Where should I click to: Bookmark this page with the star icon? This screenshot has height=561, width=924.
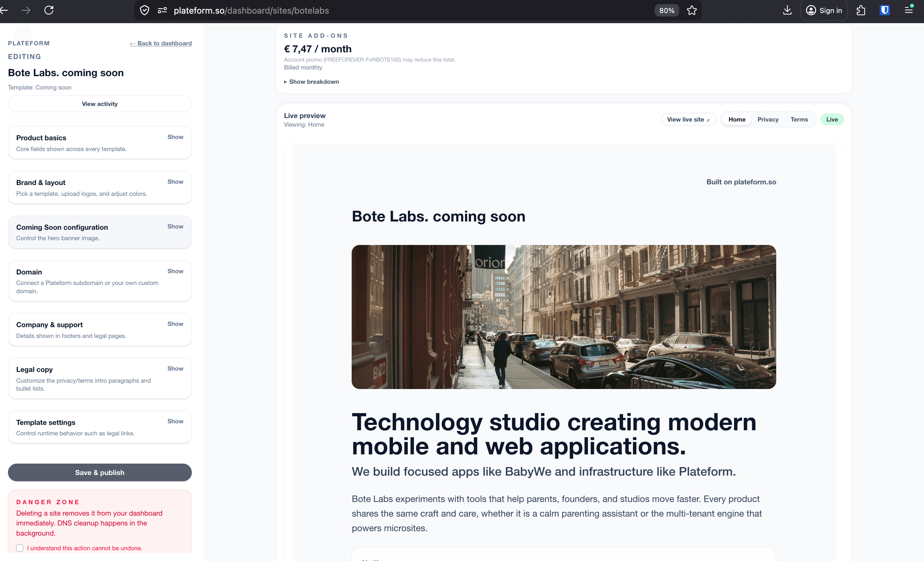[692, 10]
